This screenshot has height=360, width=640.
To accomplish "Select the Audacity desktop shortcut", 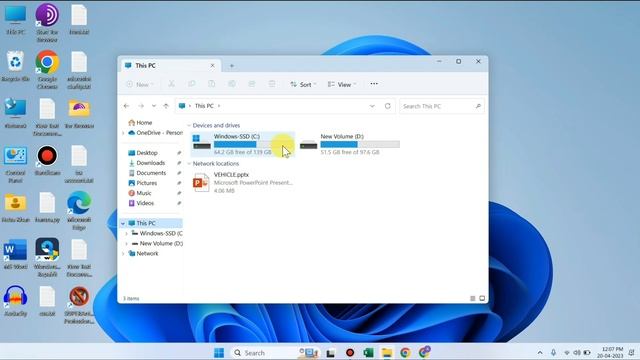I will tap(16, 302).
